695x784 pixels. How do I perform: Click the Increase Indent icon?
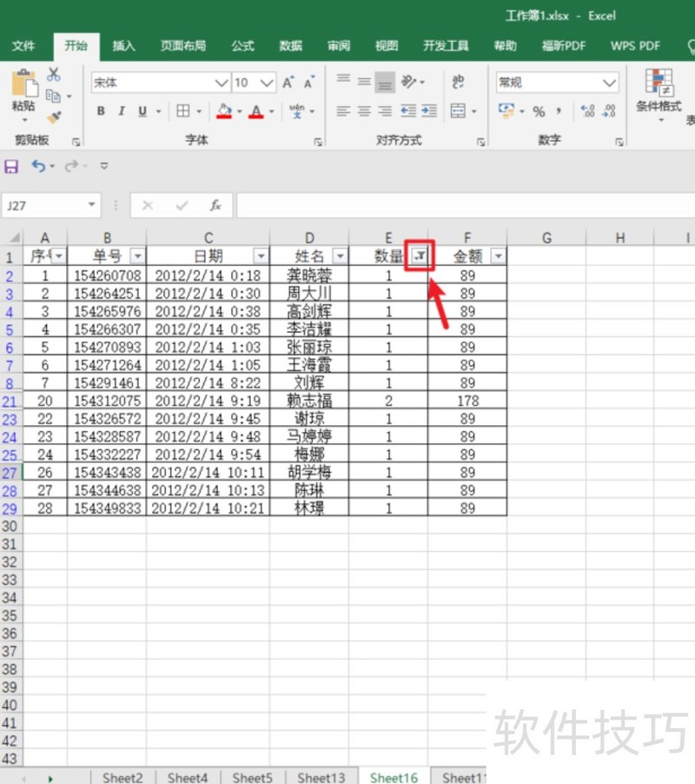(x=429, y=111)
